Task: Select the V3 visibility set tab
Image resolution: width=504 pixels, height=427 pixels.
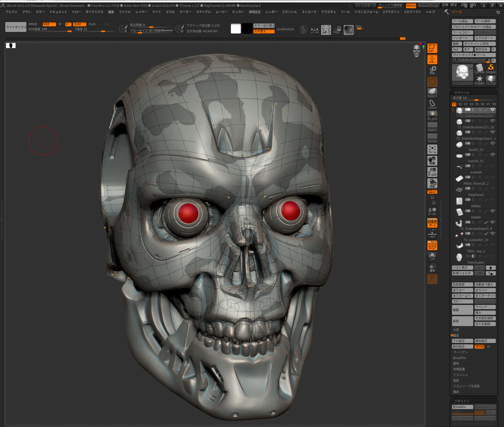Action: 466,104
